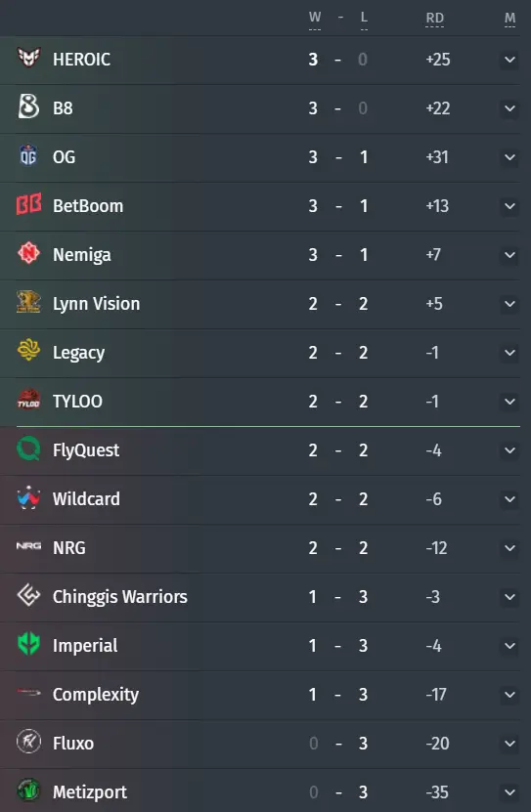Expand HEROIC's match details chevron

(x=509, y=60)
